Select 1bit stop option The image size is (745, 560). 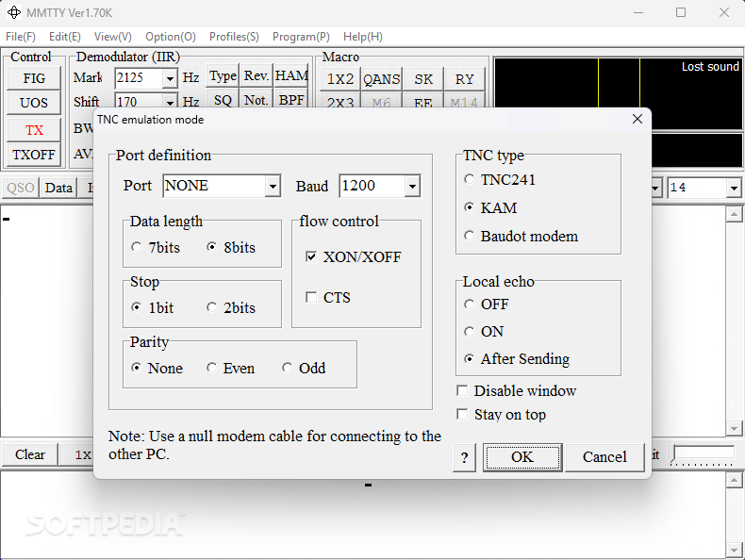[x=153, y=307]
